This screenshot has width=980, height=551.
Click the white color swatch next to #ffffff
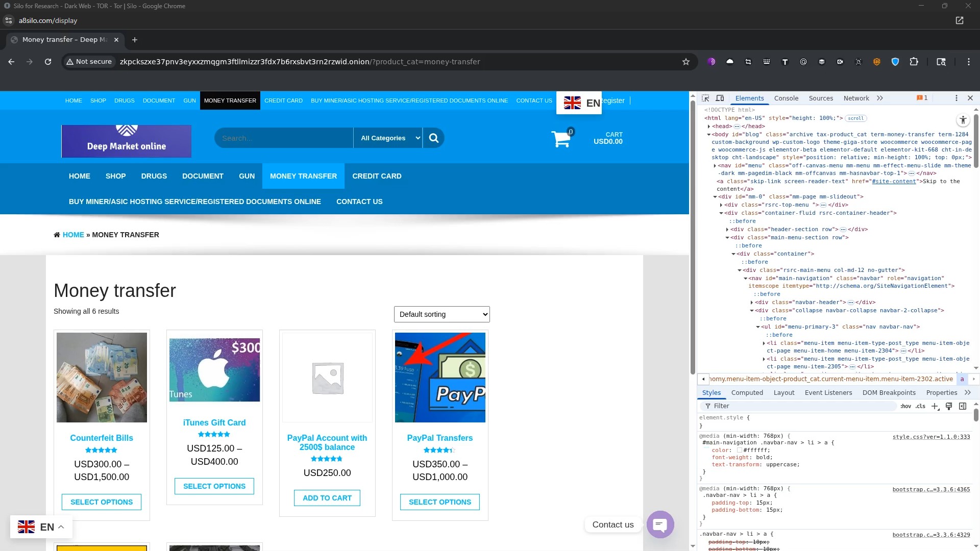tap(739, 450)
